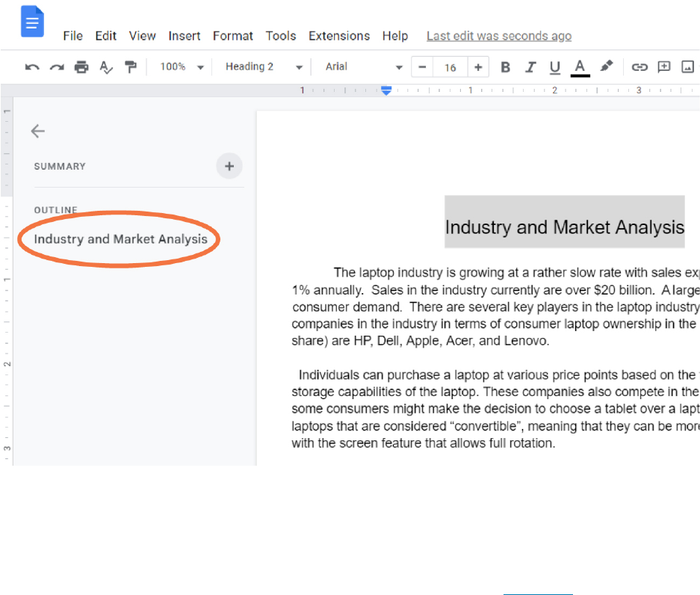Click the redo arrow icon
Viewport: 700px width, 595px height.
pos(57,67)
